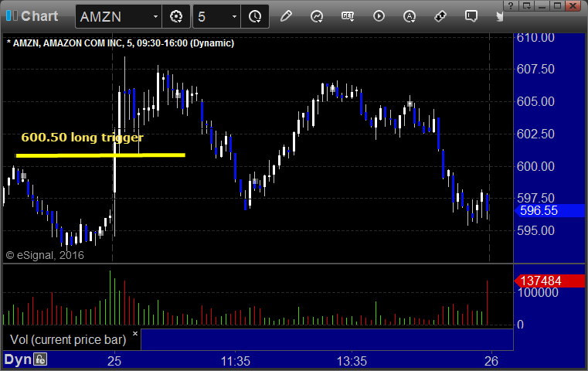Open the chart comment bubble icon

click(471, 16)
